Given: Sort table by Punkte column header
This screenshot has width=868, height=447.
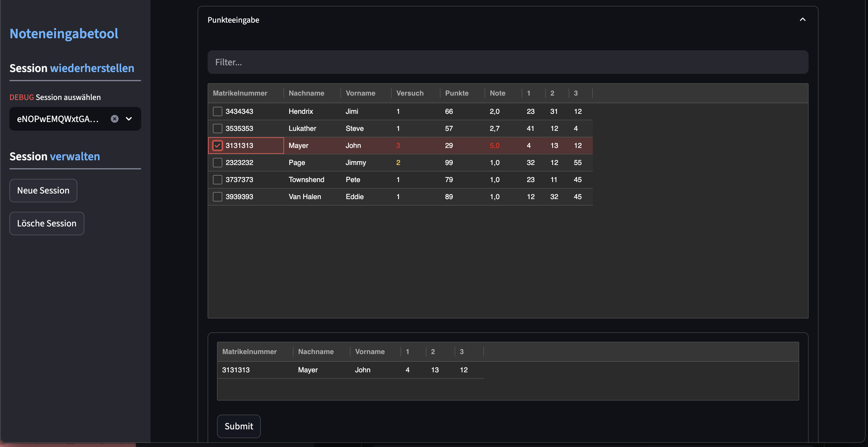Looking at the screenshot, I should [x=457, y=93].
